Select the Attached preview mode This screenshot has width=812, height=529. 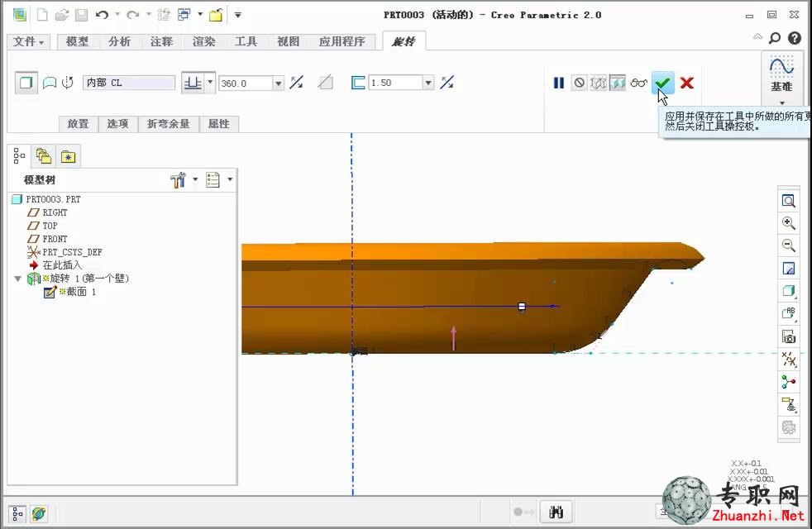pos(618,83)
